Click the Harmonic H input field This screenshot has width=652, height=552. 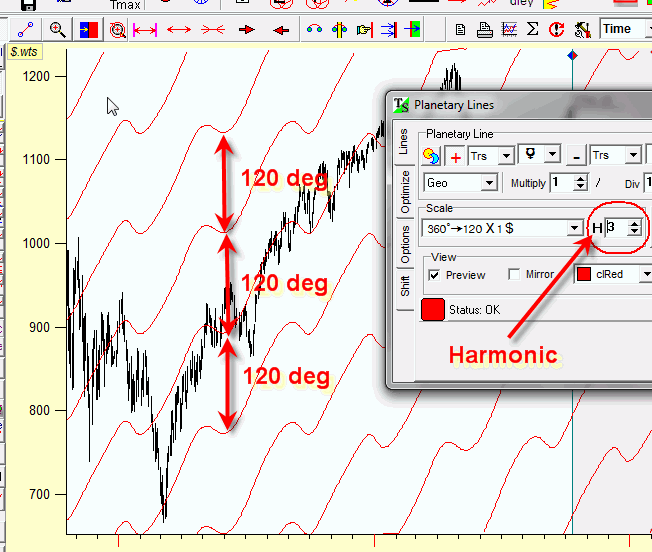[x=616, y=229]
